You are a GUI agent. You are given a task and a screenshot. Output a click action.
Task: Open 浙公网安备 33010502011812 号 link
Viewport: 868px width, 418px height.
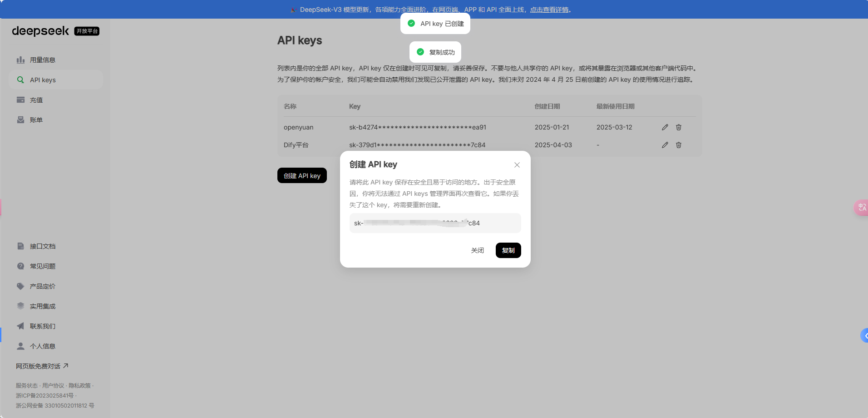tap(55, 406)
